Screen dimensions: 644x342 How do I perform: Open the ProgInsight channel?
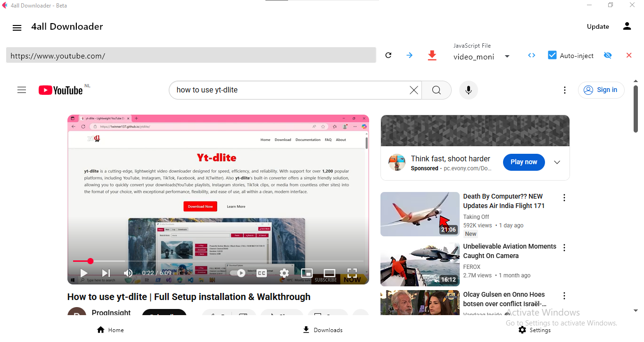click(111, 313)
